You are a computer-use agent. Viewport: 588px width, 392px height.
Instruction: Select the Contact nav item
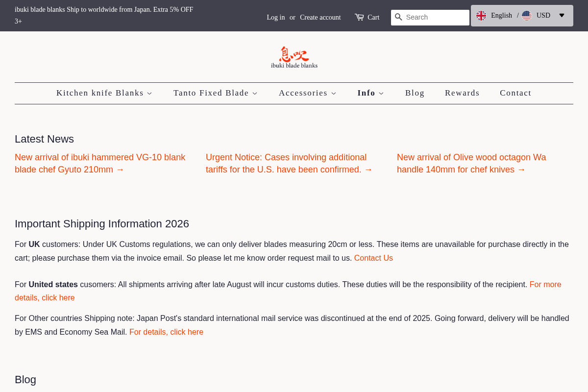click(x=515, y=93)
